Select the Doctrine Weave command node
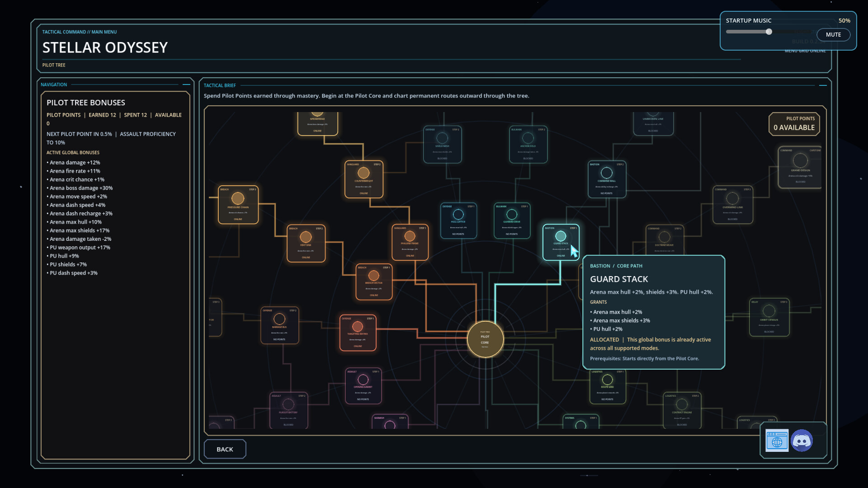The height and width of the screenshot is (488, 868). point(664,240)
